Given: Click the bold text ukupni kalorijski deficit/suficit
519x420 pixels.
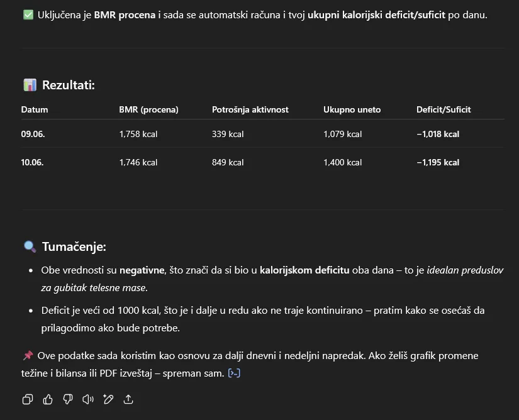Looking at the screenshot, I should click(x=376, y=15).
